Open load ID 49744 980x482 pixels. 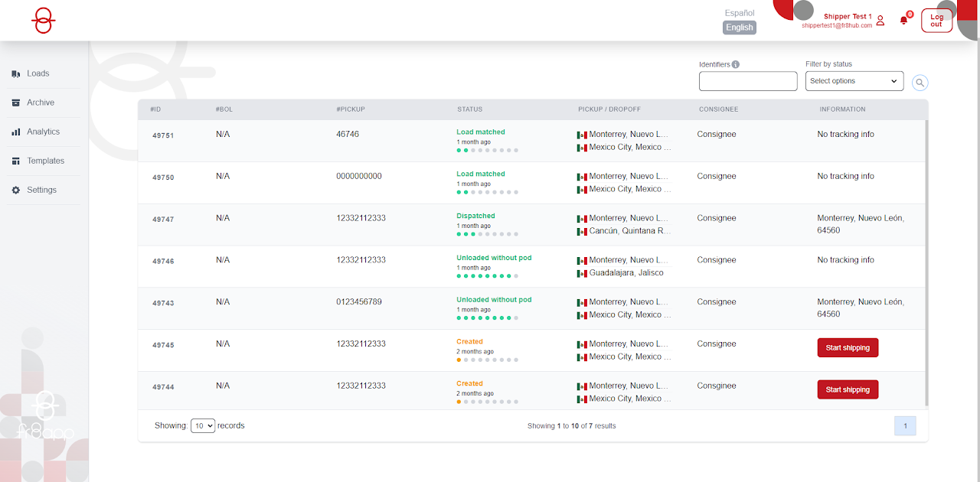[x=163, y=388]
